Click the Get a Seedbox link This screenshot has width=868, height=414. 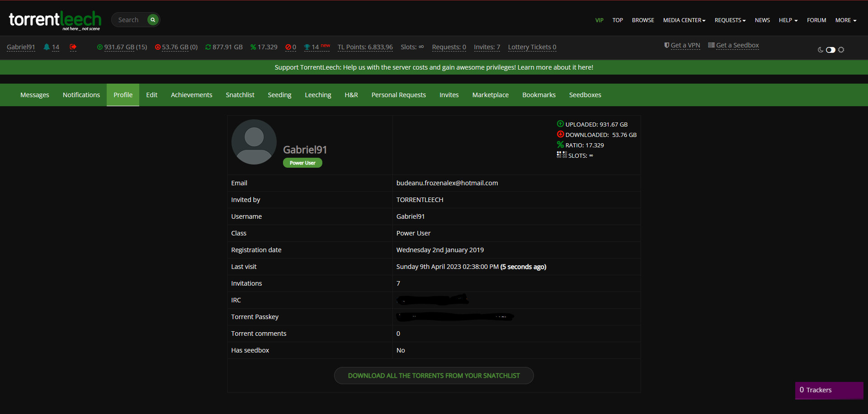737,45
